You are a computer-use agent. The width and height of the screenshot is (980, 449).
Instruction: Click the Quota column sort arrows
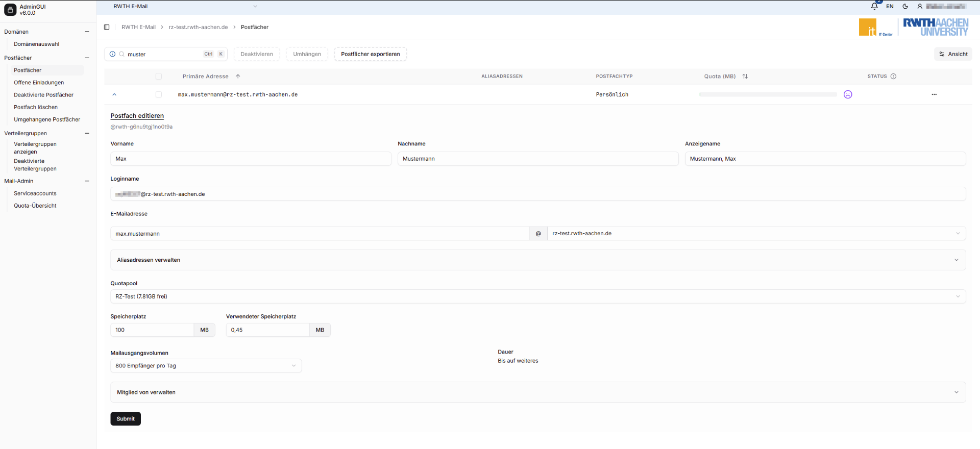coord(745,77)
